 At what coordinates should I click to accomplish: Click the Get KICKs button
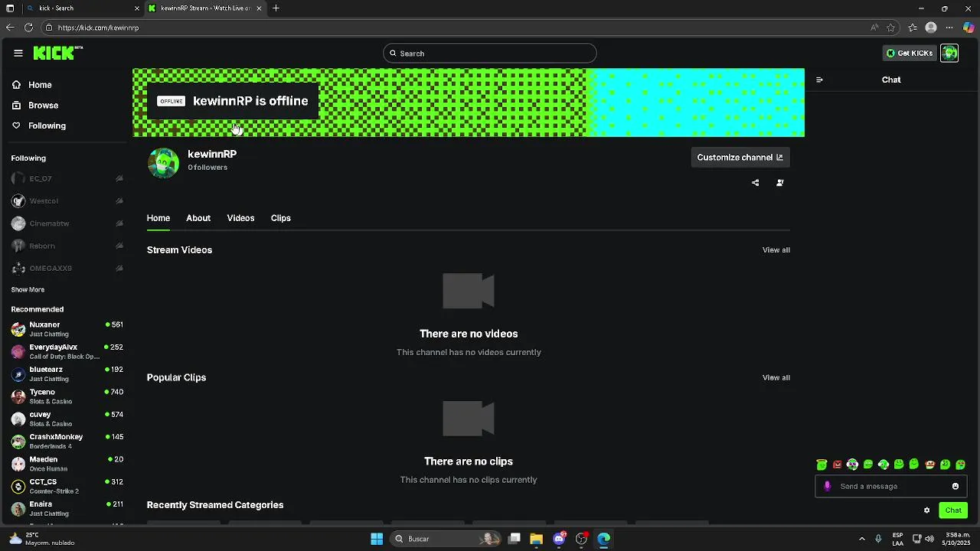[x=910, y=53]
